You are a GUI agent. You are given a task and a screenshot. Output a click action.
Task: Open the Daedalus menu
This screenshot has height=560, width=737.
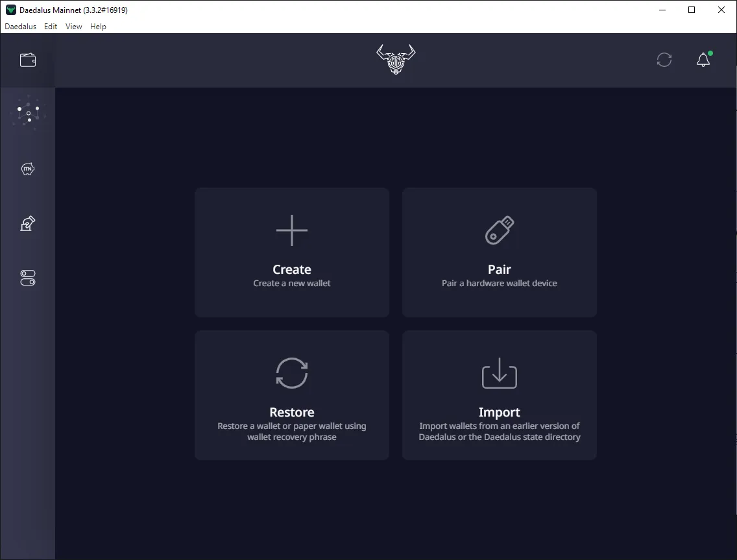point(20,27)
